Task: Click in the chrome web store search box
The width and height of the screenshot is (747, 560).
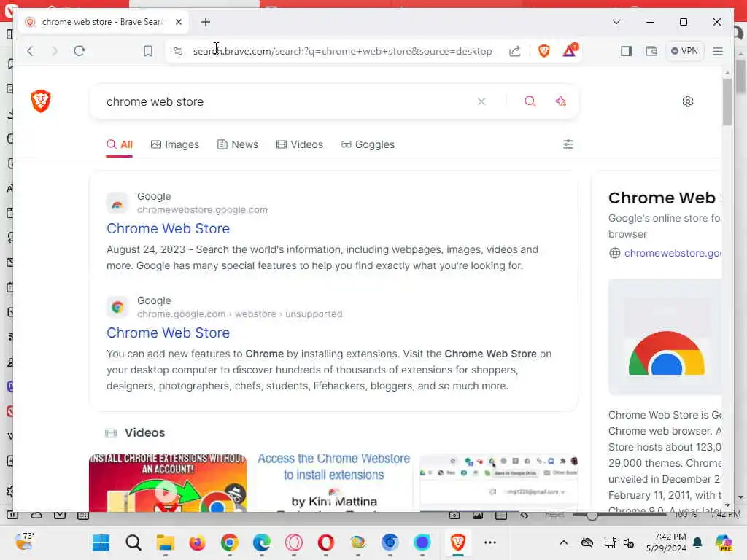Action: click(286, 101)
